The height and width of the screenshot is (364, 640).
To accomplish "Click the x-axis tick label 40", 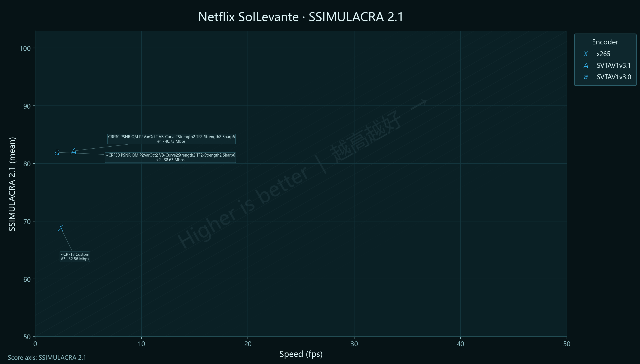I will [460, 344].
